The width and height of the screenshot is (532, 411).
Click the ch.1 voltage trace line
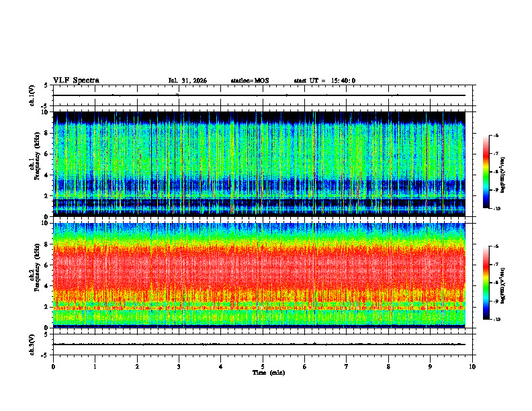tap(259, 95)
